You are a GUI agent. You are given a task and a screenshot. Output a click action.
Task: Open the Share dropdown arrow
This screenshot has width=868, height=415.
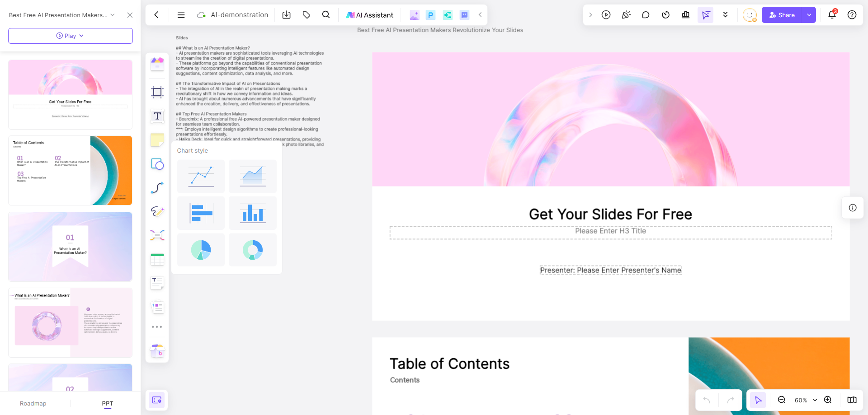tap(809, 15)
